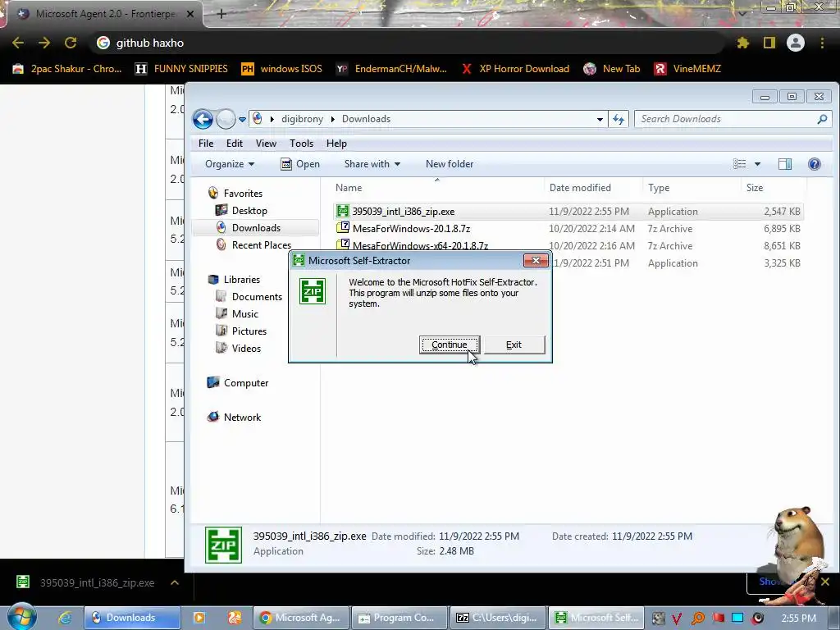Image resolution: width=840 pixels, height=630 pixels.
Task: Open Recent Places in Favorites
Action: 262,244
